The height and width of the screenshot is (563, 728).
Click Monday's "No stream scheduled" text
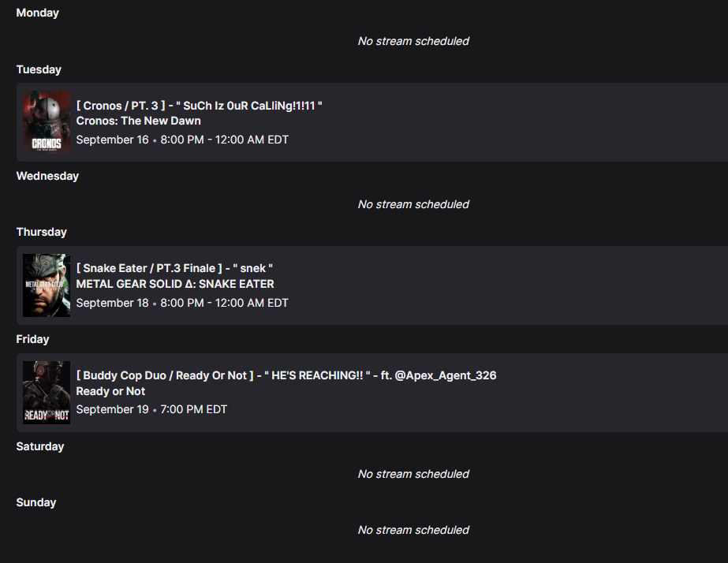point(413,41)
